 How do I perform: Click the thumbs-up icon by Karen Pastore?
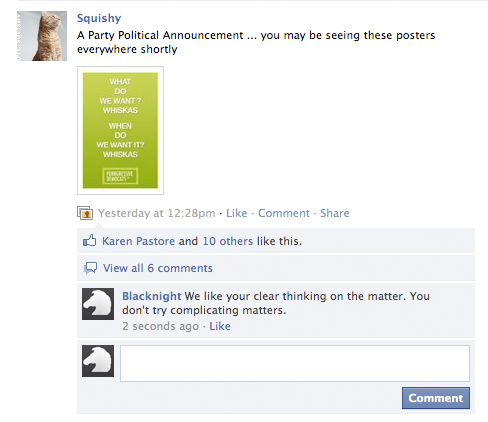[x=89, y=240]
